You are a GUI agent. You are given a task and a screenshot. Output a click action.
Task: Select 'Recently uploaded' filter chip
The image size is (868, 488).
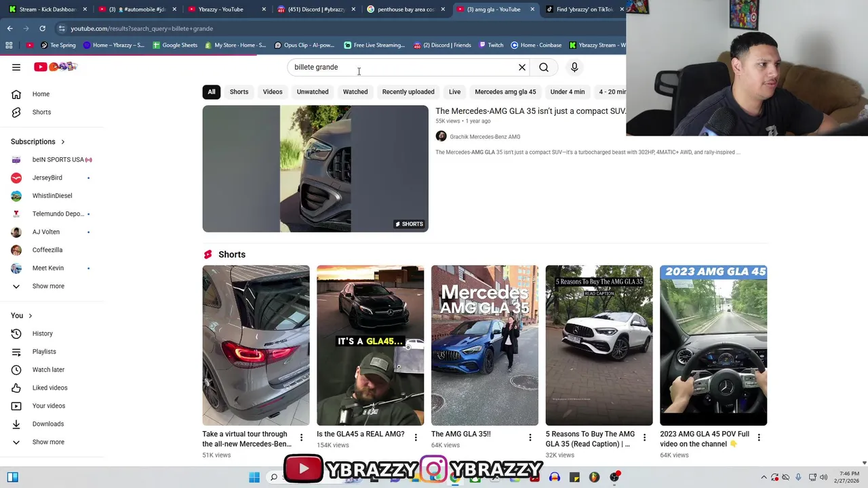point(408,91)
